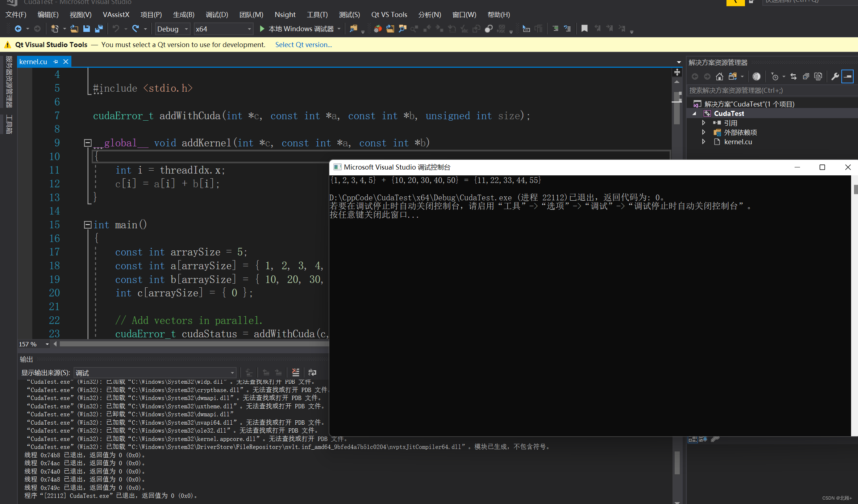The image size is (858, 504).
Task: Toggle word wrap in the Output window
Action: [x=313, y=372]
